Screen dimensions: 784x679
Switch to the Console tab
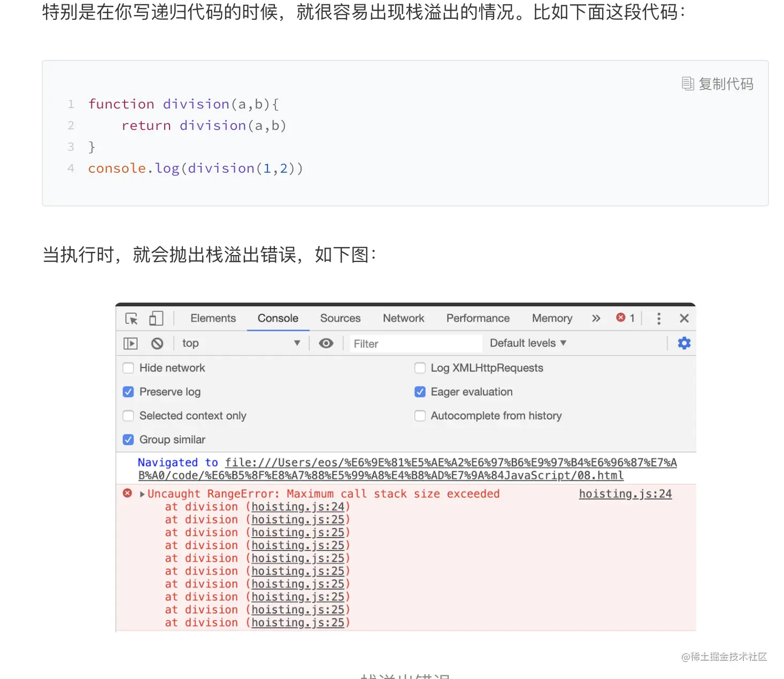278,318
